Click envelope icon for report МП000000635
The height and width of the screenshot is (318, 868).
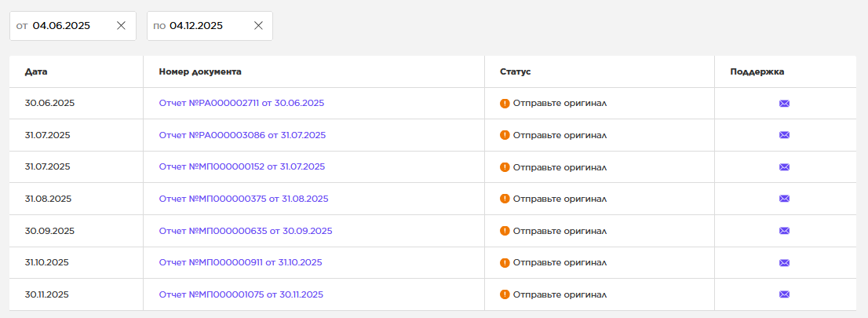click(784, 231)
